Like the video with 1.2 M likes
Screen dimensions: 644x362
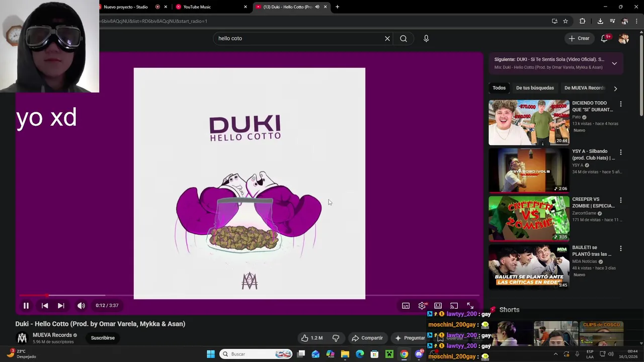[x=312, y=338]
